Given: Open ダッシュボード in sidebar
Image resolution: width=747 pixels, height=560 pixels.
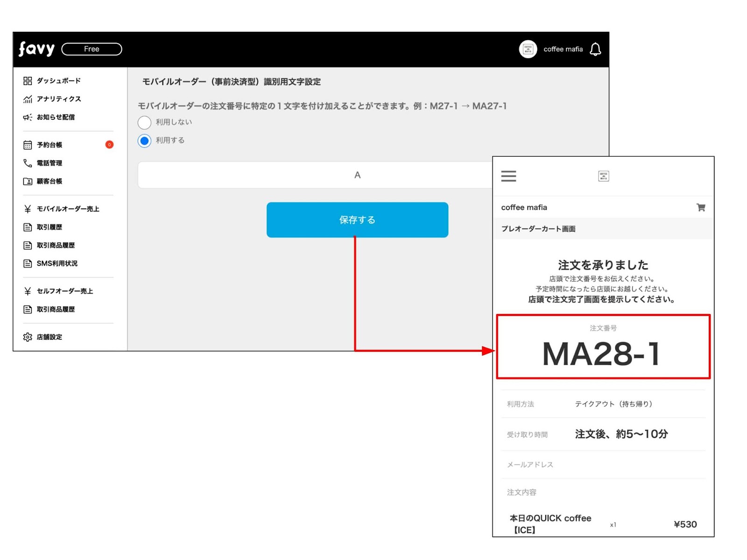Looking at the screenshot, I should pos(59,81).
